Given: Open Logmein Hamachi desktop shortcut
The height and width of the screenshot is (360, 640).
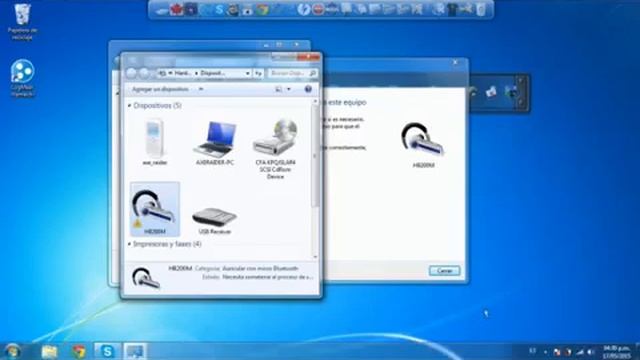Looking at the screenshot, I should point(22,78).
